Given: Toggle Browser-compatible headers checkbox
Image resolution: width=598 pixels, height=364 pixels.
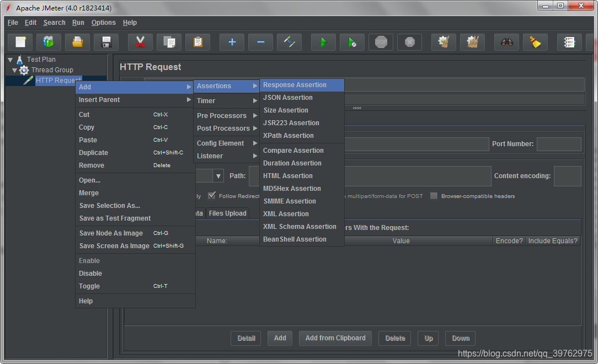Looking at the screenshot, I should [434, 196].
